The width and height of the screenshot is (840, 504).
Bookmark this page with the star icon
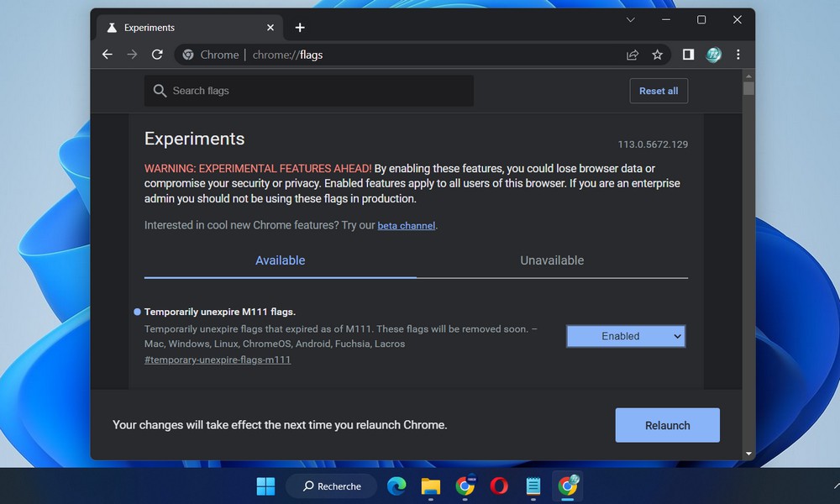coord(658,55)
